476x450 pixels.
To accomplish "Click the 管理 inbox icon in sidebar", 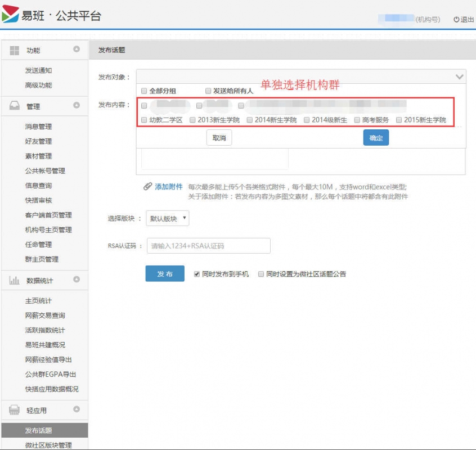I will coord(15,106).
